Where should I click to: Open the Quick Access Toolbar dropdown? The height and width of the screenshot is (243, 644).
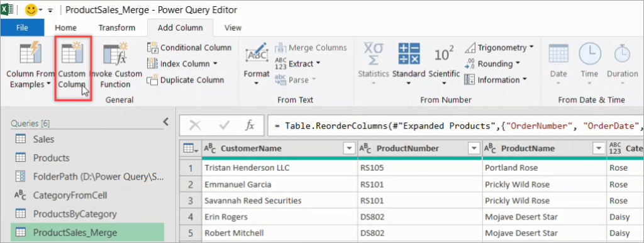point(50,11)
